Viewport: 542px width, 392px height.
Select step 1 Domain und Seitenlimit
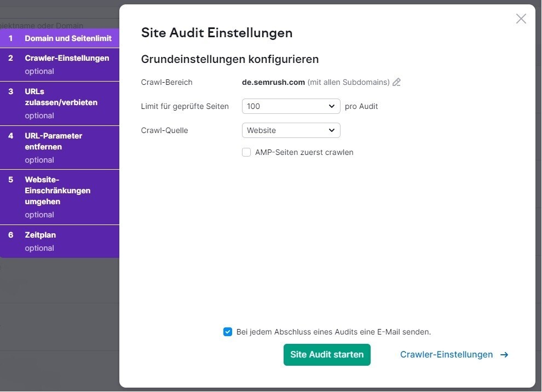coord(60,38)
